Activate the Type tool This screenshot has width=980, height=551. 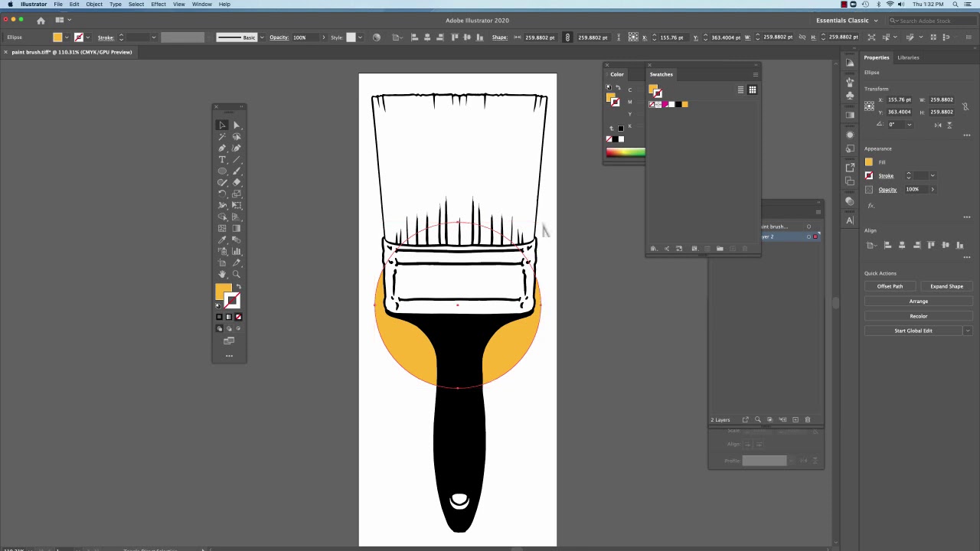[x=222, y=160]
